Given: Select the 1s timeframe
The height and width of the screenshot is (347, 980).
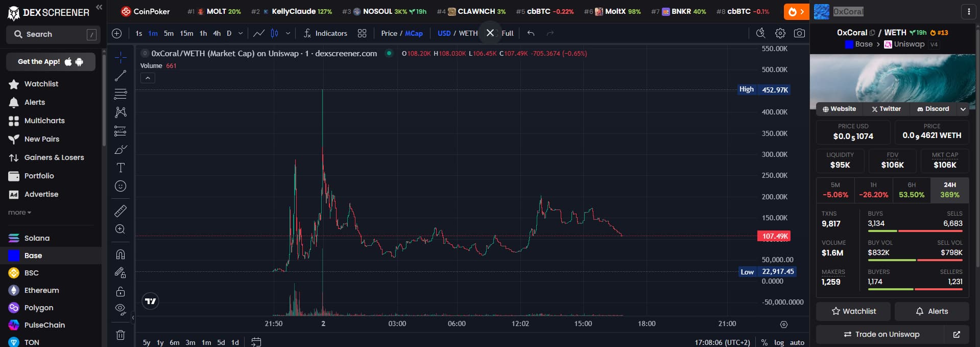Looking at the screenshot, I should point(139,33).
